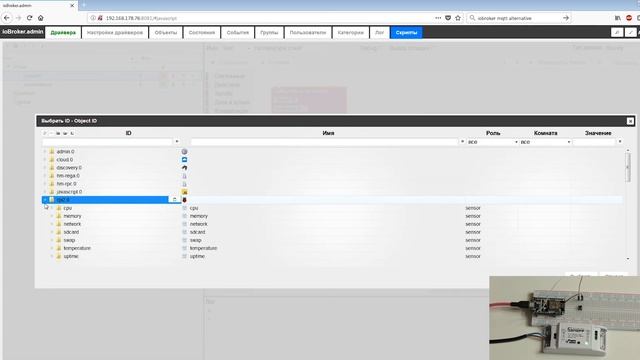This screenshot has height=360, width=640.
Task: Click the discovery.0 adapter icon
Action: tap(184, 168)
